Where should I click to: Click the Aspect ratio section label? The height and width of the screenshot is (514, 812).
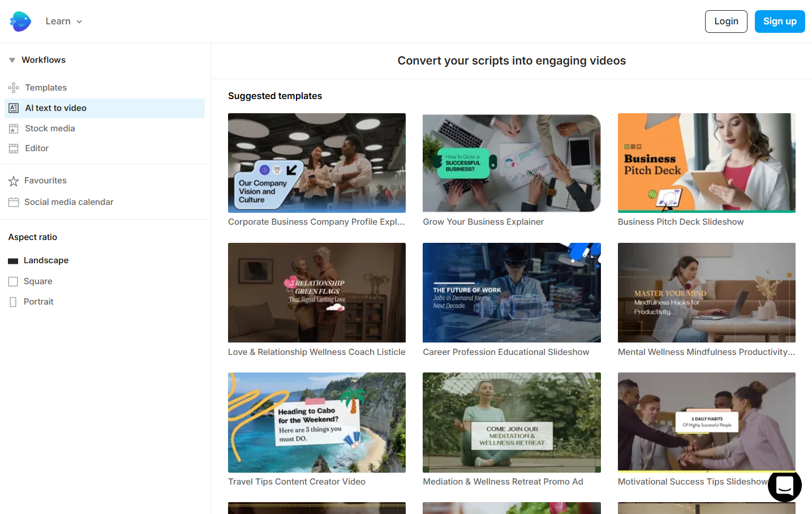pyautogui.click(x=33, y=237)
